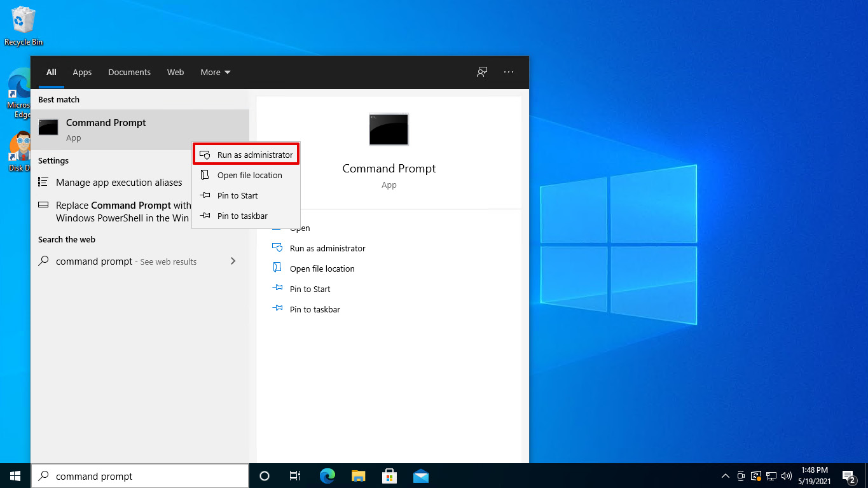The height and width of the screenshot is (488, 868).
Task: Open the More search filters dropdown
Action: (215, 72)
